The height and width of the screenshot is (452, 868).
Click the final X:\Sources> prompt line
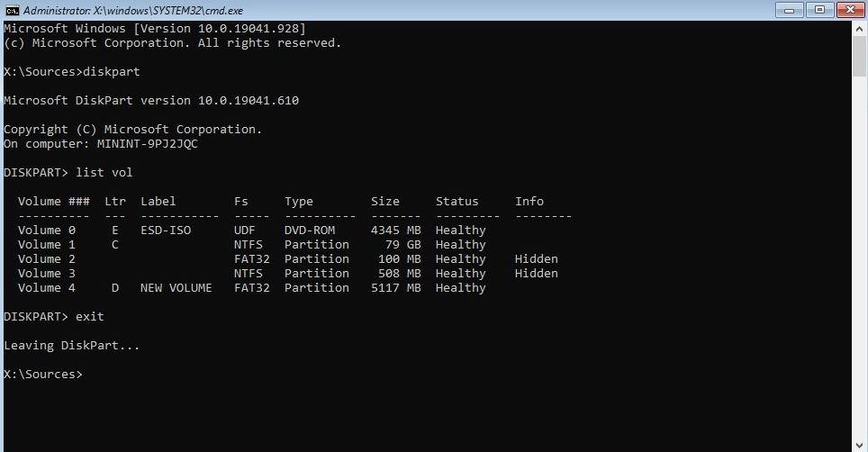[42, 375]
